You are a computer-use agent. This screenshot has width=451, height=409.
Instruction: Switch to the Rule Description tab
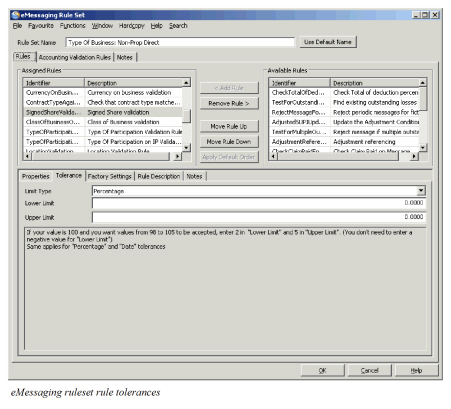(x=159, y=176)
